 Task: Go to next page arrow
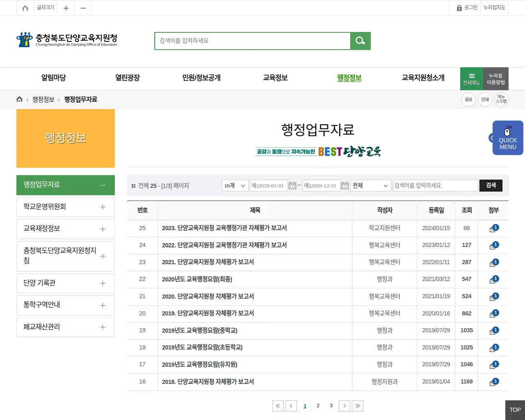(x=345, y=406)
